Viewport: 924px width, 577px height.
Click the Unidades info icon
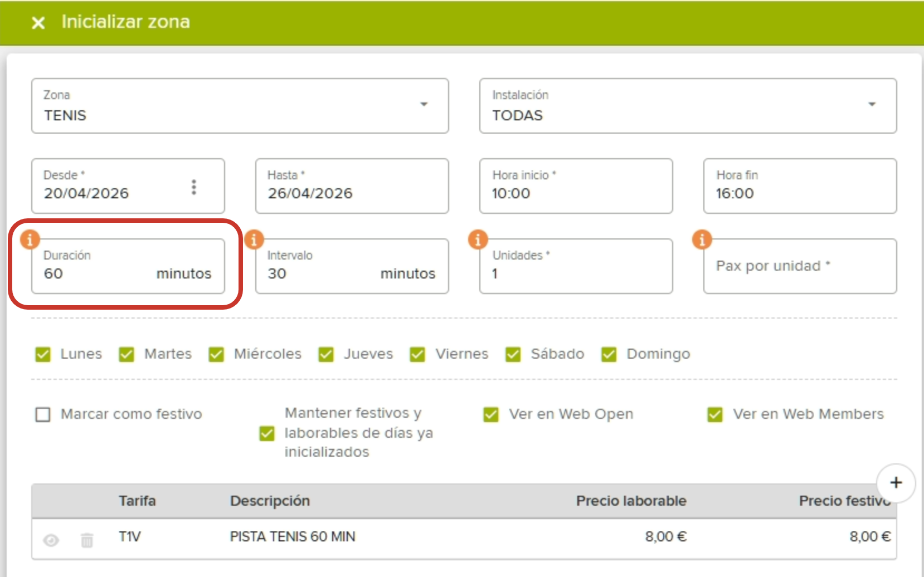pos(478,239)
